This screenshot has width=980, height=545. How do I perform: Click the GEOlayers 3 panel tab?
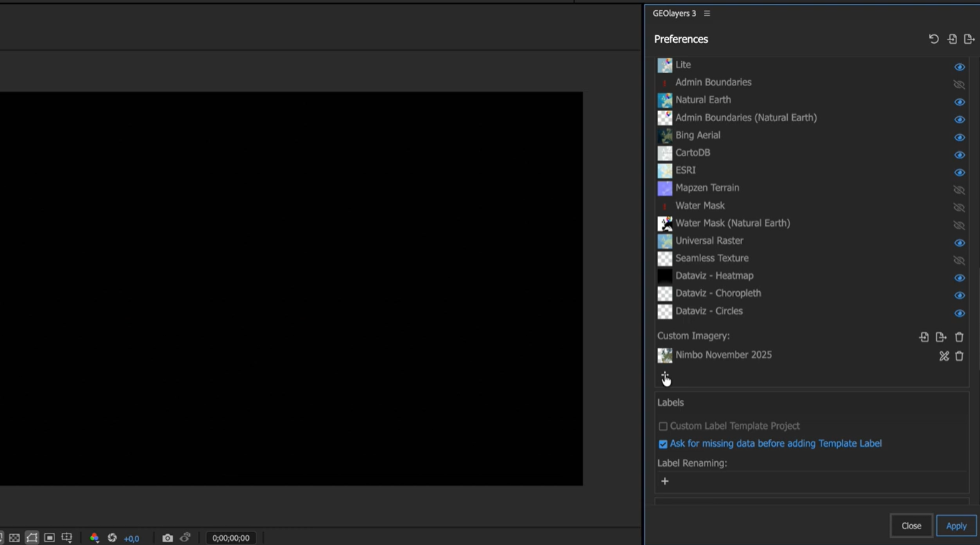pyautogui.click(x=674, y=13)
